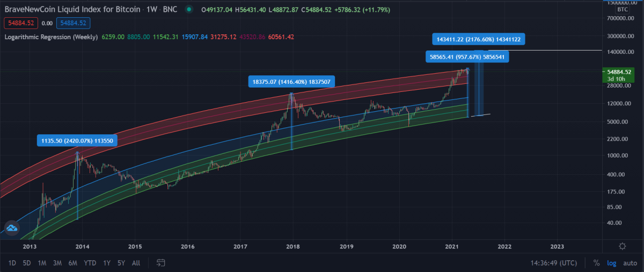Click the TradingView cloud logo icon
Screen dimensions: 644x272
[12, 228]
